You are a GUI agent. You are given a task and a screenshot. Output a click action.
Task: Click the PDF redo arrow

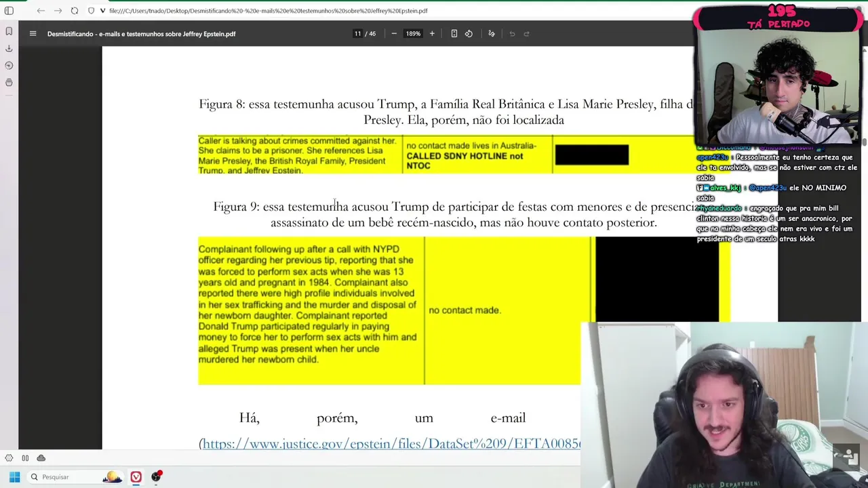[527, 33]
